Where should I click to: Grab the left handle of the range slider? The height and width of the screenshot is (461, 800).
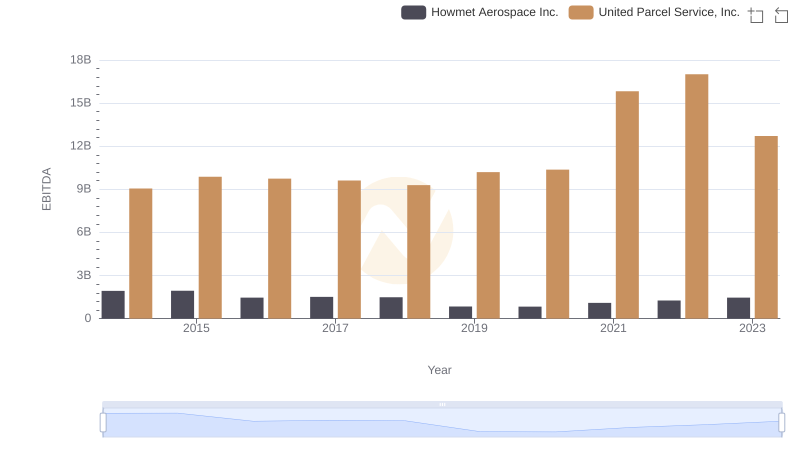(x=103, y=422)
